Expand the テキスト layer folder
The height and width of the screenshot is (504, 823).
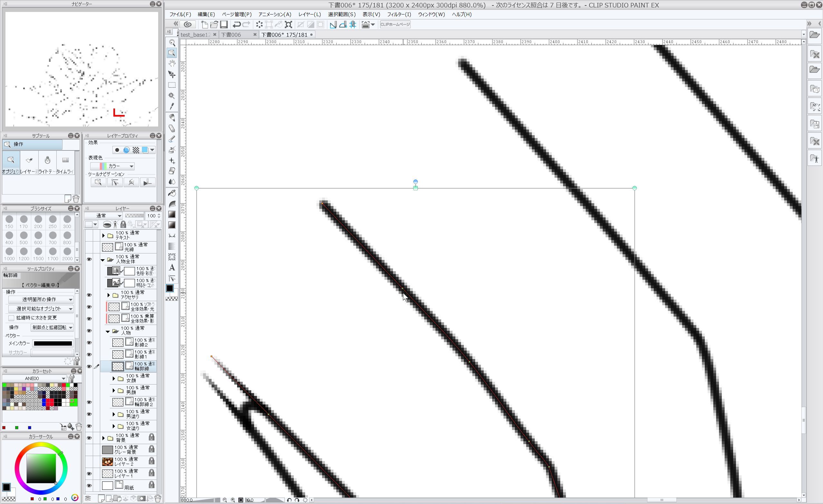(x=103, y=235)
